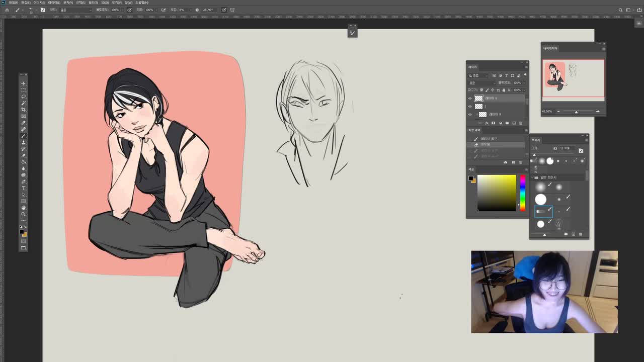
Task: Enable lock transparent pixels in Layers panel
Action: 481,90
